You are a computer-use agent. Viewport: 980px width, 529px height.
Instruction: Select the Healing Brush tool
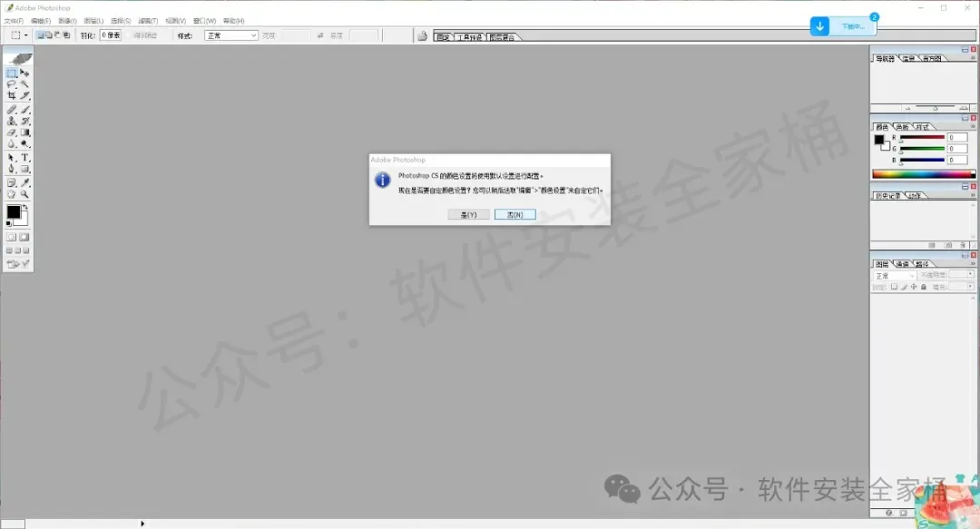[x=11, y=110]
